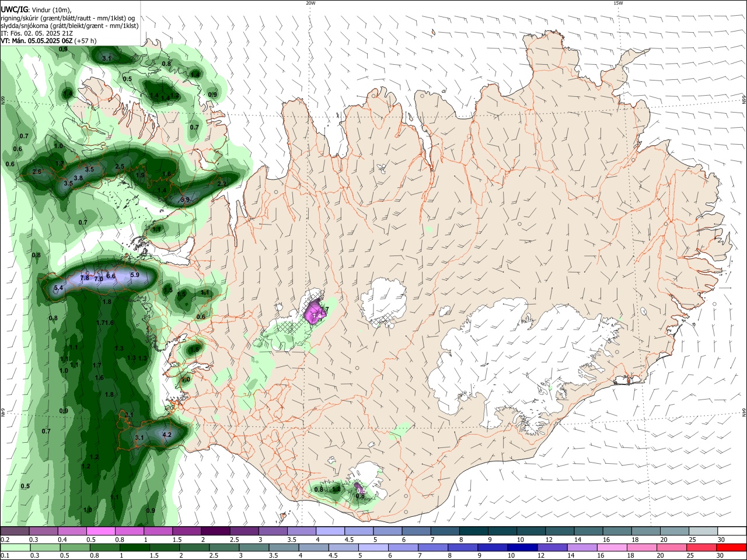This screenshot has width=747, height=560.
Task: Click the crimson 25 mm rain legend swatch
Action: [700, 547]
